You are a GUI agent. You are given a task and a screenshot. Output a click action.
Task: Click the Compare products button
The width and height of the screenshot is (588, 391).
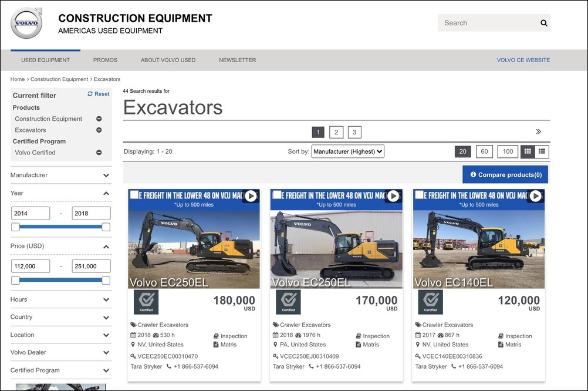(x=505, y=174)
